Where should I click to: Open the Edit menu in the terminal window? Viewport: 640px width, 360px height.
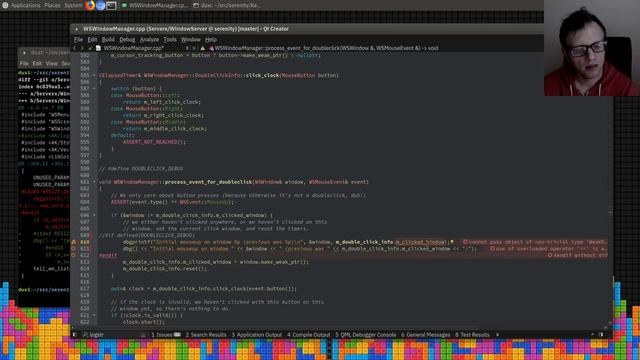37,64
